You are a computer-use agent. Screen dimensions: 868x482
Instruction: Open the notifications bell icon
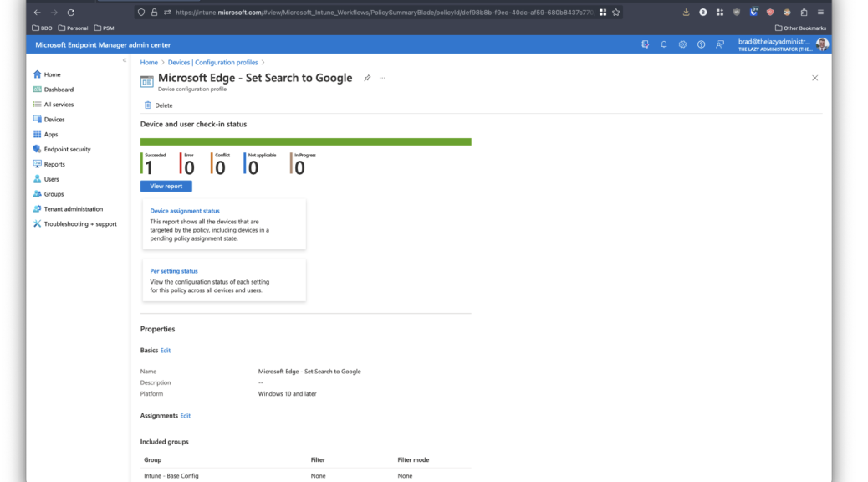pos(664,44)
